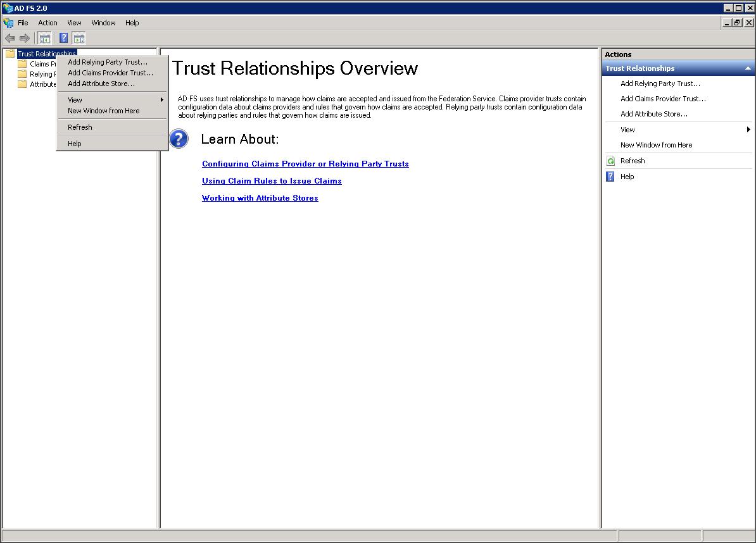Click the Trust Relationships folder icon
This screenshot has height=543, width=756.
tap(10, 54)
